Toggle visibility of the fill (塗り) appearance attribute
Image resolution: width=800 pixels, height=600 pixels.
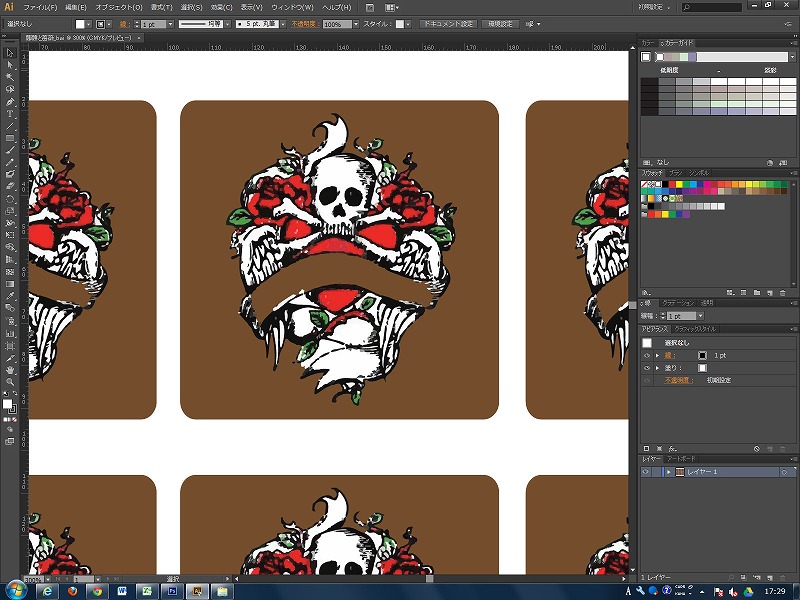[646, 368]
